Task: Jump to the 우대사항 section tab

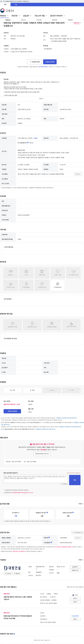Action: click(39, 20)
